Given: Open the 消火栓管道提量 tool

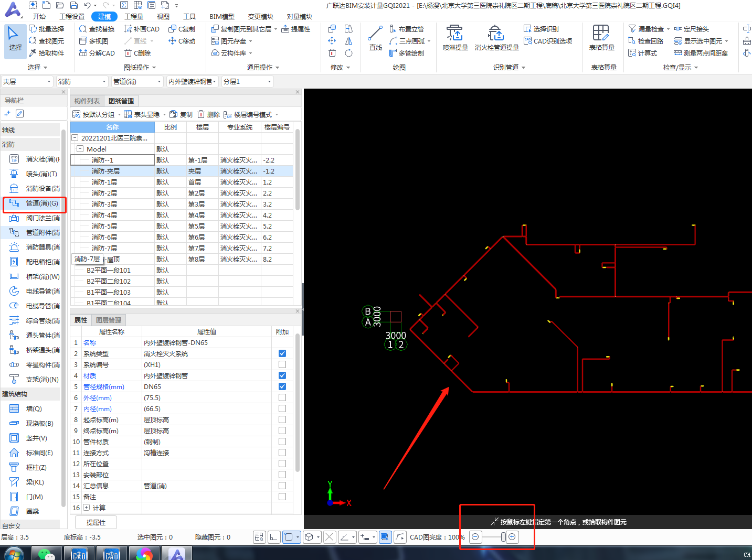Looking at the screenshot, I should 496,38.
